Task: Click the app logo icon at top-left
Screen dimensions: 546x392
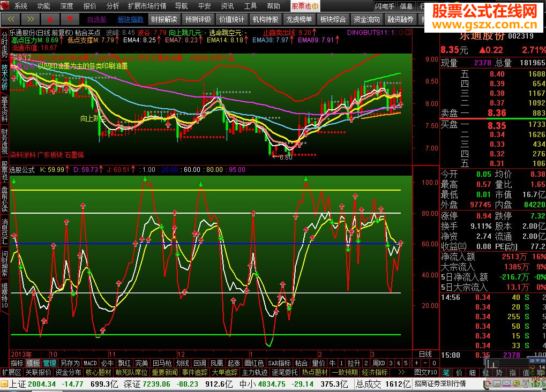Action: 5,6
